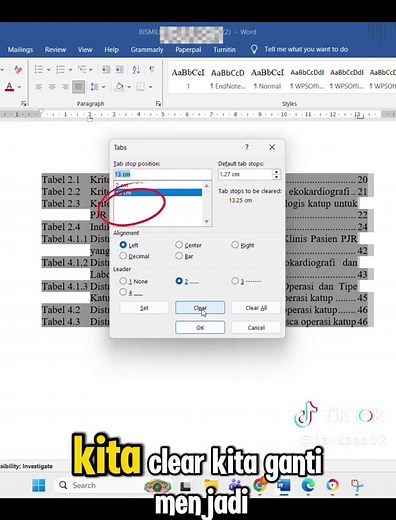The height and width of the screenshot is (520, 396).
Task: Click the Tabs dialog help question mark
Action: 247,147
